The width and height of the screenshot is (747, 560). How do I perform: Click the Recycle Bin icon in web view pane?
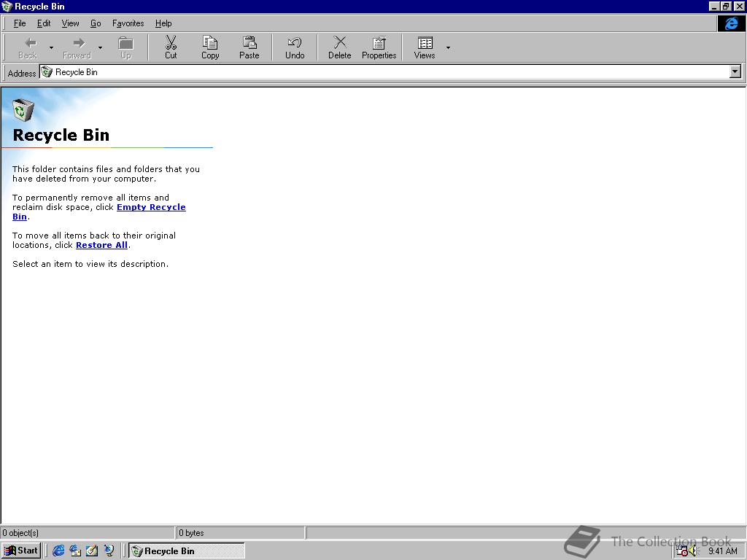pyautogui.click(x=23, y=110)
